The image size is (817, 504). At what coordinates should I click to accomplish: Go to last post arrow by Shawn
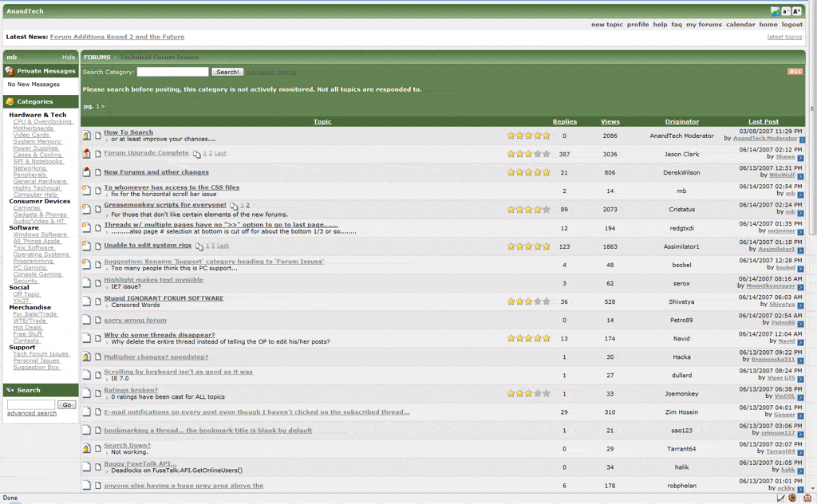click(x=800, y=158)
